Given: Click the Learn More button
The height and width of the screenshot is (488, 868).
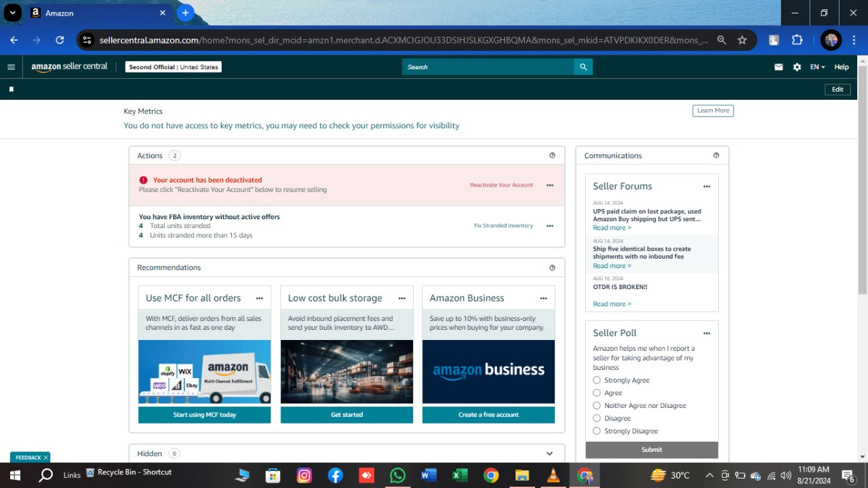Looking at the screenshot, I should click(x=713, y=111).
